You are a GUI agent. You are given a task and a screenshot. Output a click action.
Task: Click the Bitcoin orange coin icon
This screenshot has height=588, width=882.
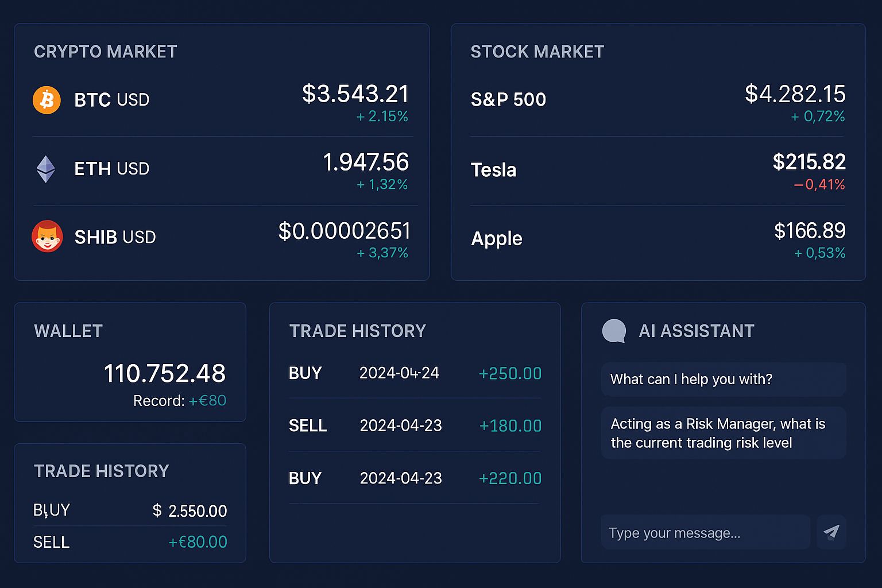[47, 100]
